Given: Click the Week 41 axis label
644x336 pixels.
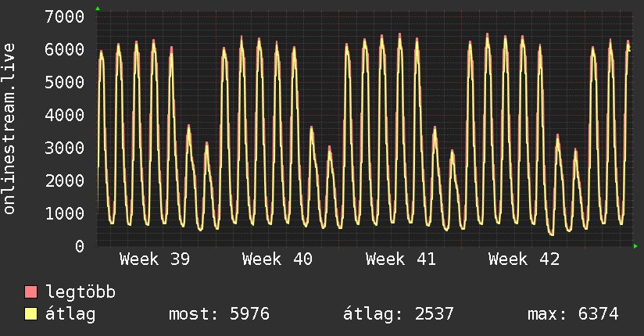Looking at the screenshot, I should [400, 259].
